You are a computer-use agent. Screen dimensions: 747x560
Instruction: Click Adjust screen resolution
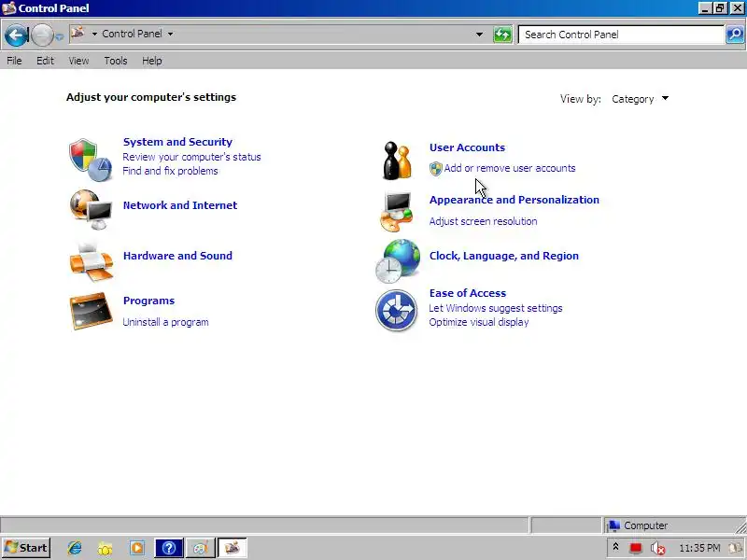[483, 221]
